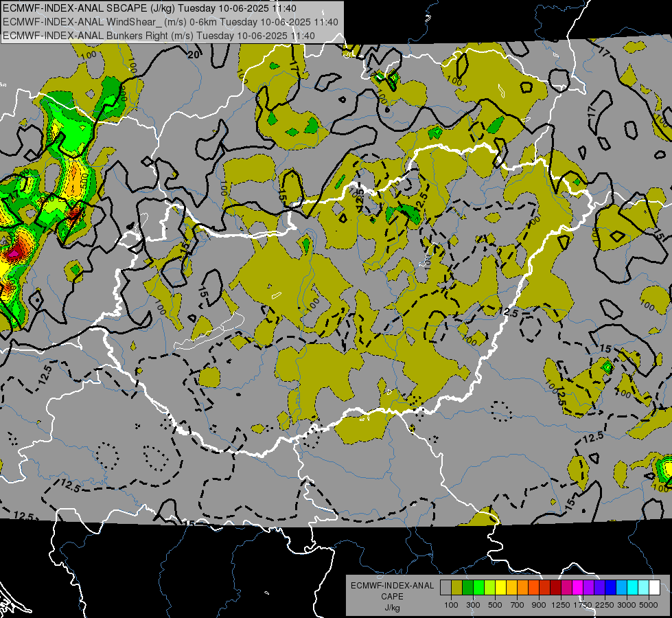Click the legend value 300

[473, 605]
